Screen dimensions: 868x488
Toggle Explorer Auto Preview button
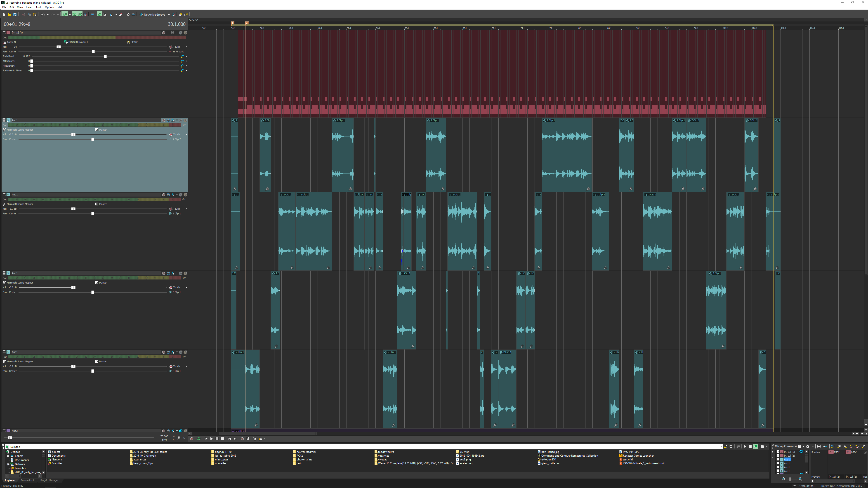[755, 447]
